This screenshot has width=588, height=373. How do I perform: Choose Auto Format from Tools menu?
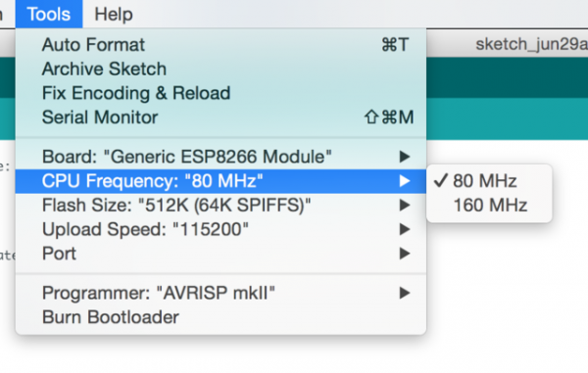click(220, 45)
